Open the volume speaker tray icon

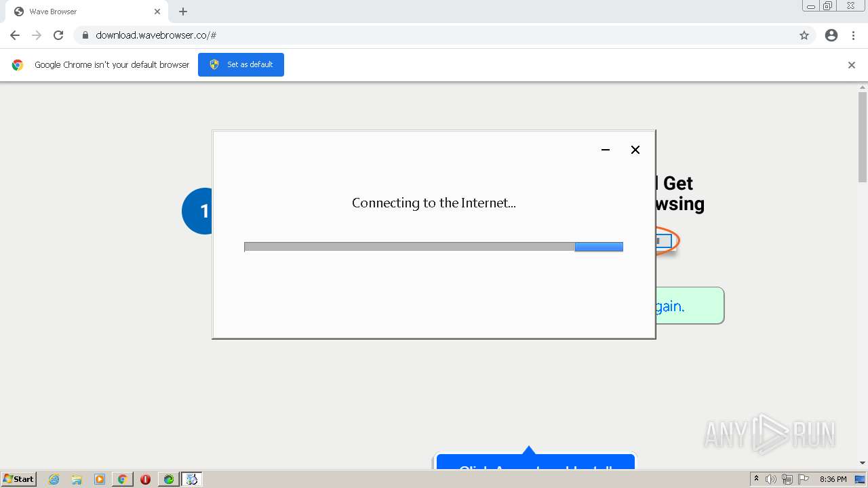771,479
